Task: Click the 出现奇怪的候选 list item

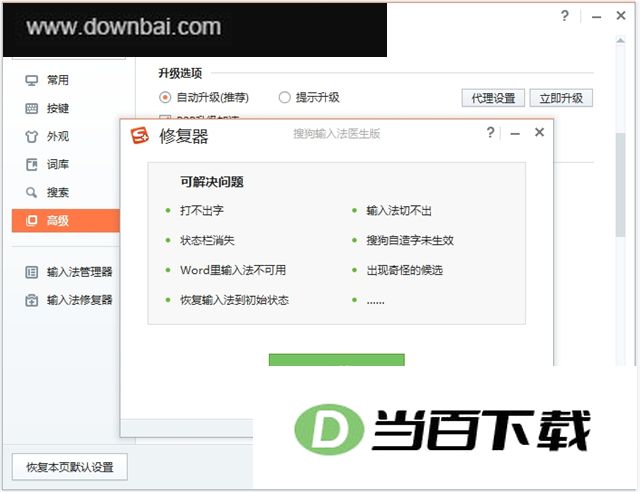Action: tap(404, 270)
